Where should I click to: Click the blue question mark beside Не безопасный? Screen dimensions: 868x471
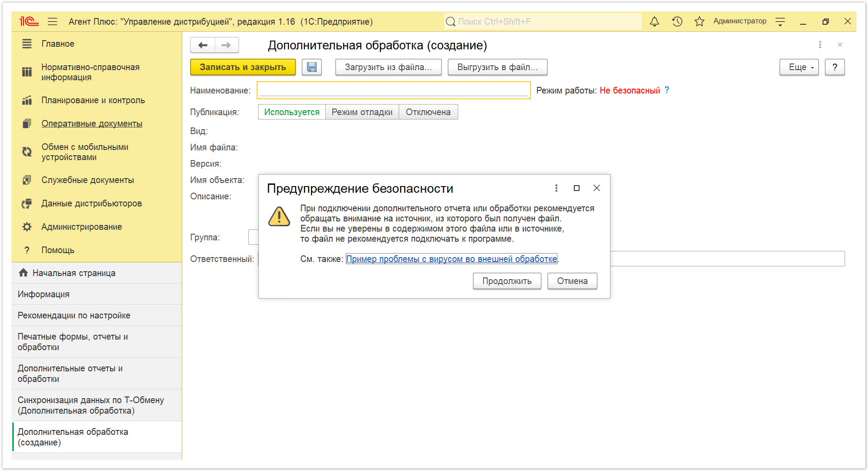pos(667,90)
